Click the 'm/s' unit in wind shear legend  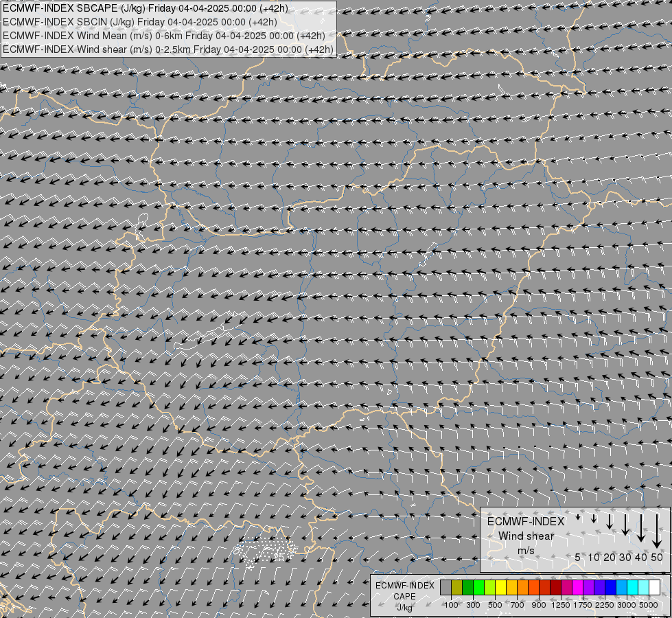pos(526,550)
